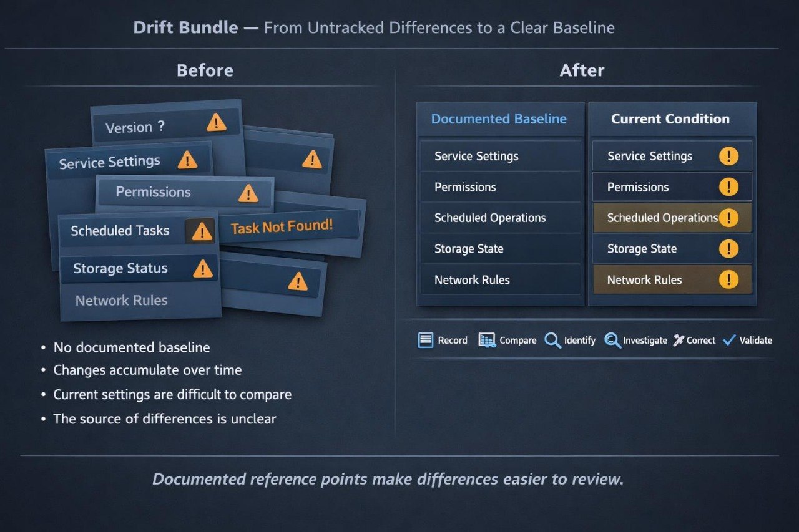The width and height of the screenshot is (799, 532).
Task: Click alert circle on Current Condition Network Rules
Action: point(728,279)
